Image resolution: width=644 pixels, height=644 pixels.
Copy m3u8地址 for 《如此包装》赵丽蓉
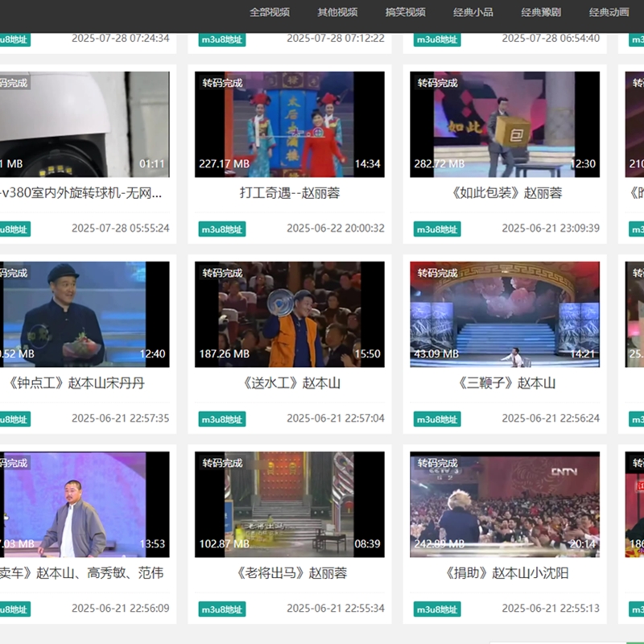(437, 229)
